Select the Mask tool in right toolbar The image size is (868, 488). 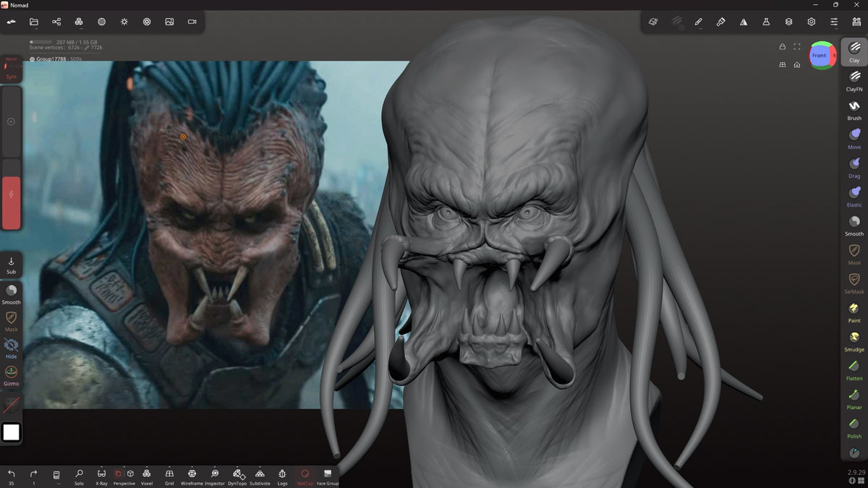[854, 254]
